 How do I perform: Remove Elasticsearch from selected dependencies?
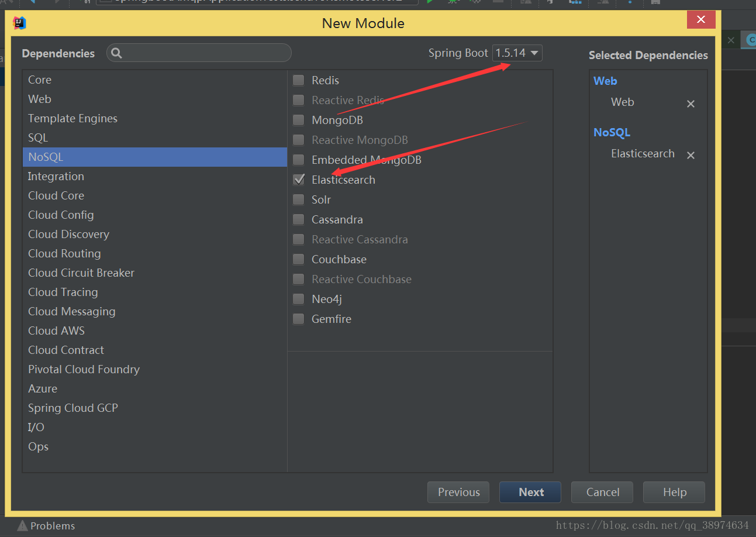tap(691, 155)
